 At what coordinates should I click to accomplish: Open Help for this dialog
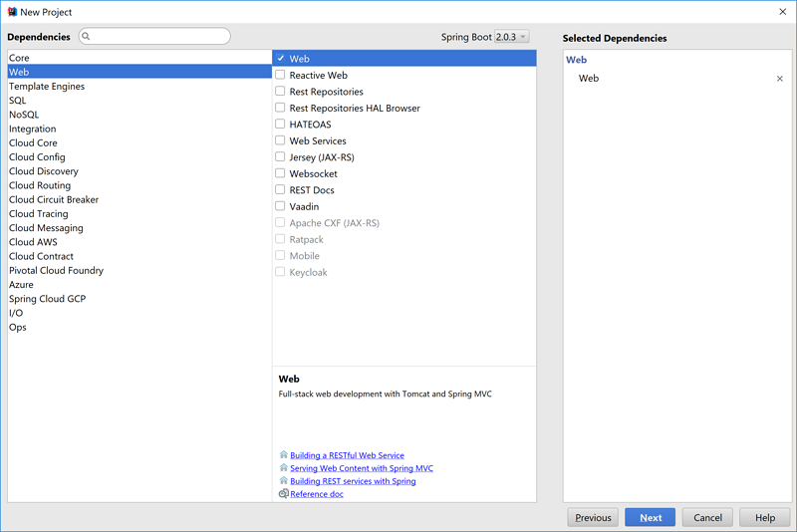click(765, 517)
